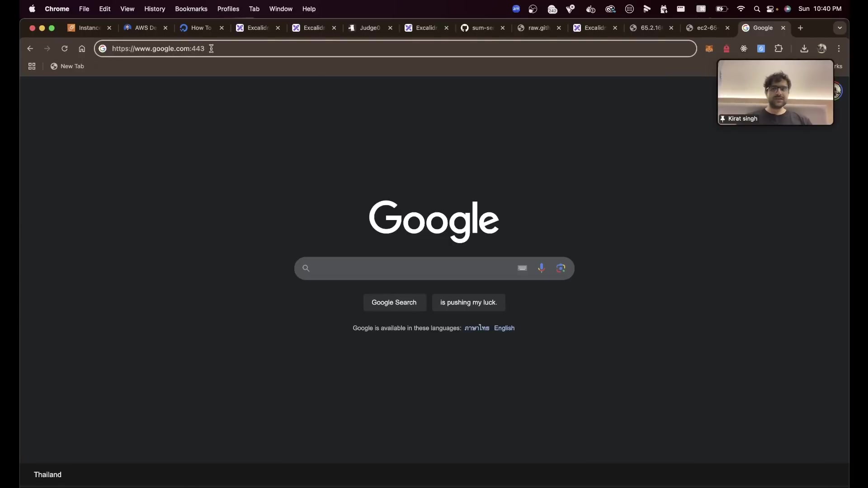Open the Bookmarks menu
The height and width of the screenshot is (488, 868).
[191, 9]
